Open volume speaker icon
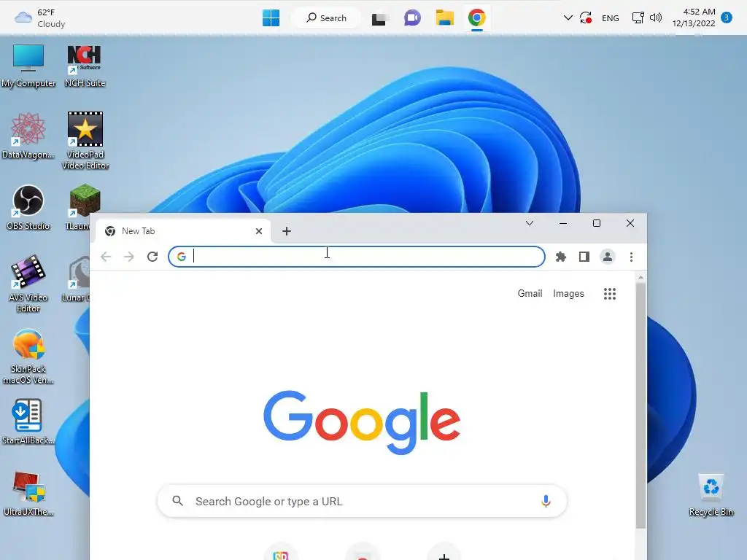Viewport: 747px width, 560px height. tap(656, 18)
